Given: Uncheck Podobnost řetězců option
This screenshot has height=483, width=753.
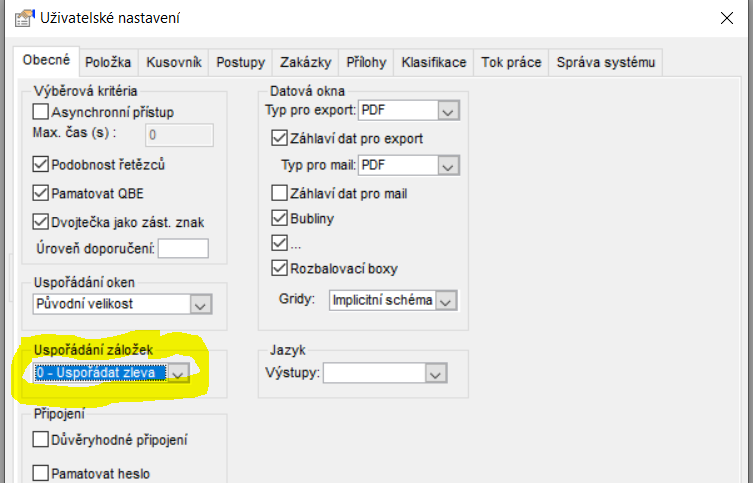Looking at the screenshot, I should 40,164.
